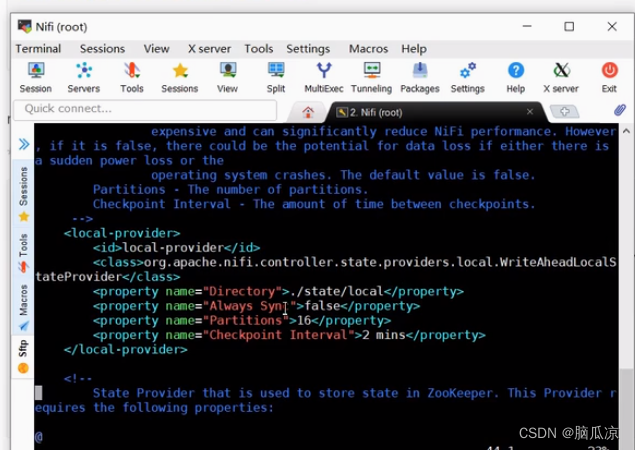Click the 'false' value of Always Sync
Image resolution: width=635 pixels, height=450 pixels.
[322, 306]
